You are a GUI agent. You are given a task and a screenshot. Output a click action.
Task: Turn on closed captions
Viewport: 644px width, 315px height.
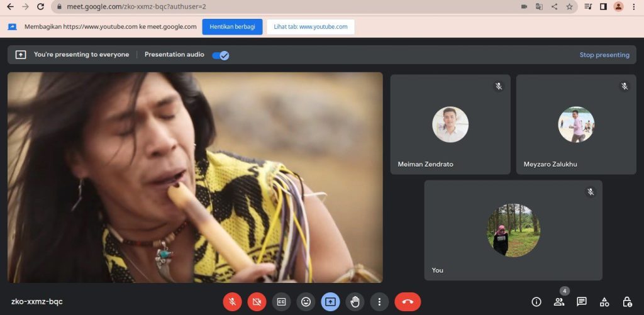[281, 302]
